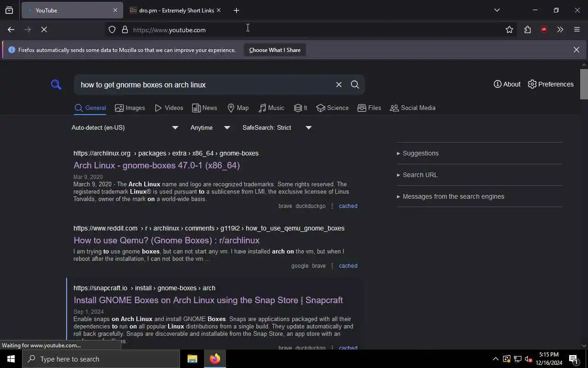This screenshot has height=368, width=588.
Task: Show hidden system tray icons
Action: click(x=495, y=359)
